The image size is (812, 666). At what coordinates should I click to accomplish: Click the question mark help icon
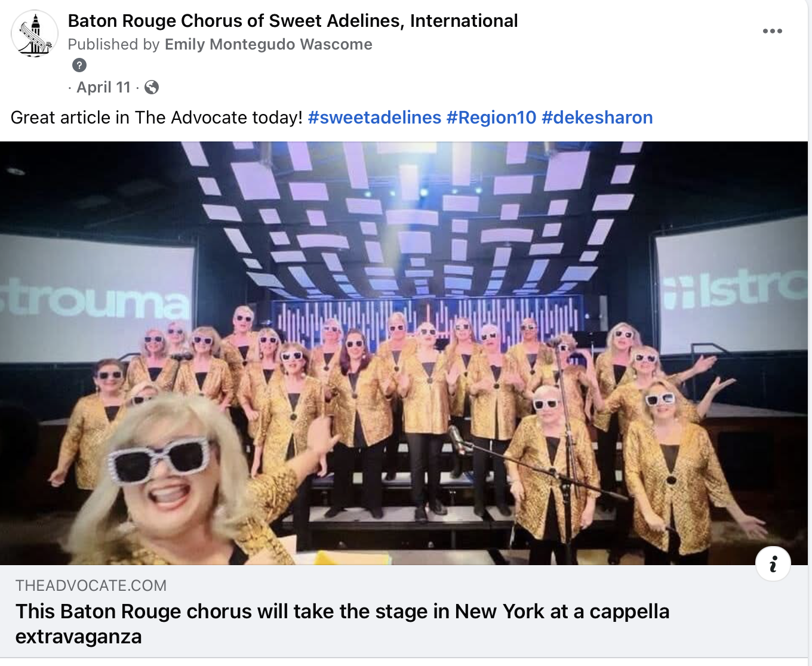pos(79,65)
